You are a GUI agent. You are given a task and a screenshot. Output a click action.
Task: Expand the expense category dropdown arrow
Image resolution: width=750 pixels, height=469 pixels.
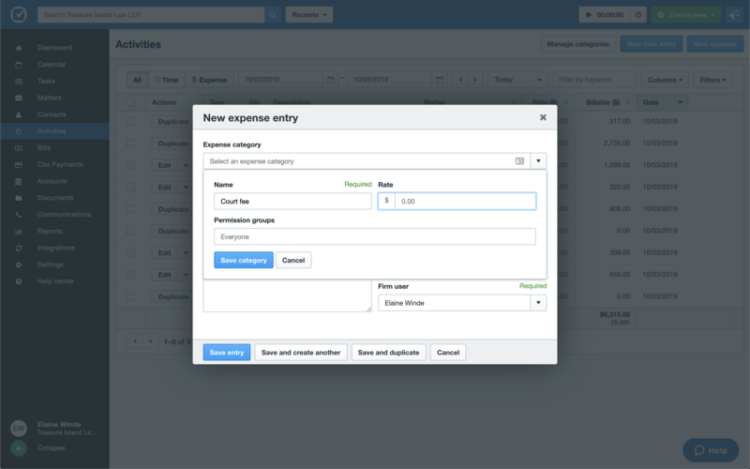(538, 160)
